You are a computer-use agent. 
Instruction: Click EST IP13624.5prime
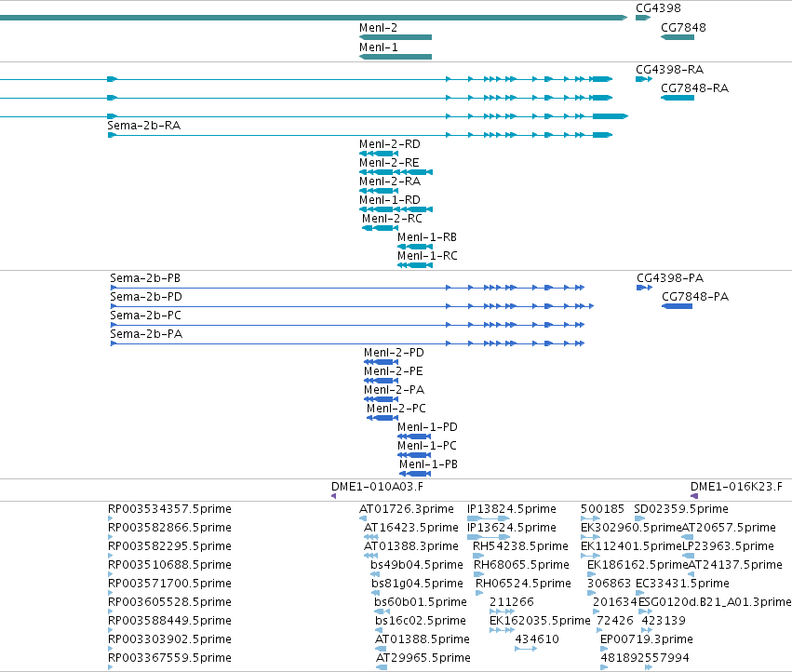[x=489, y=537]
